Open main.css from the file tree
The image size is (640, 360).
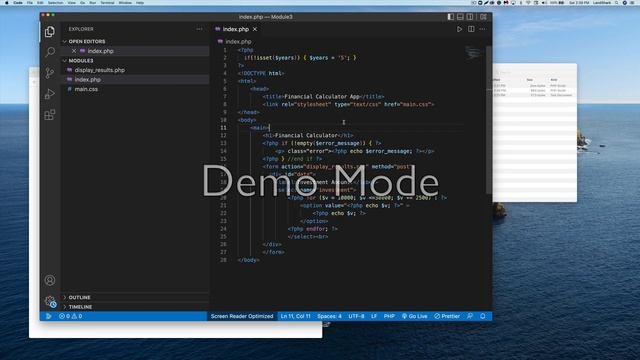(x=86, y=89)
